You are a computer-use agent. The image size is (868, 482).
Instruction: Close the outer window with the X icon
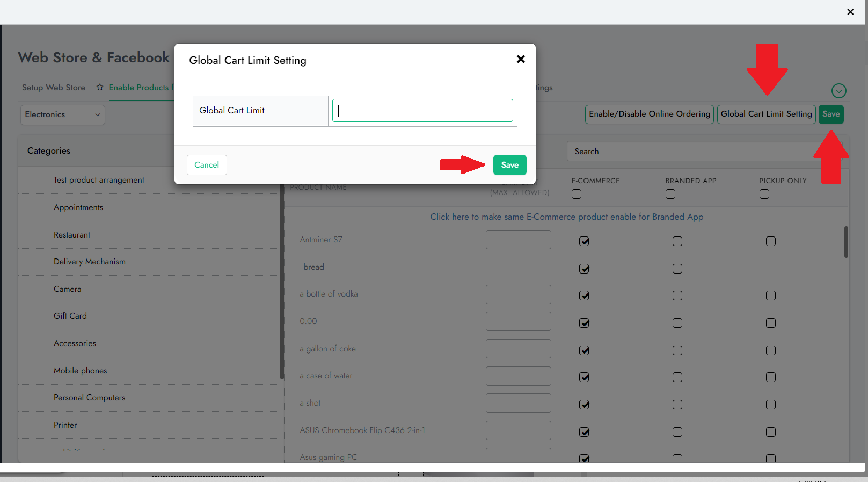point(850,12)
